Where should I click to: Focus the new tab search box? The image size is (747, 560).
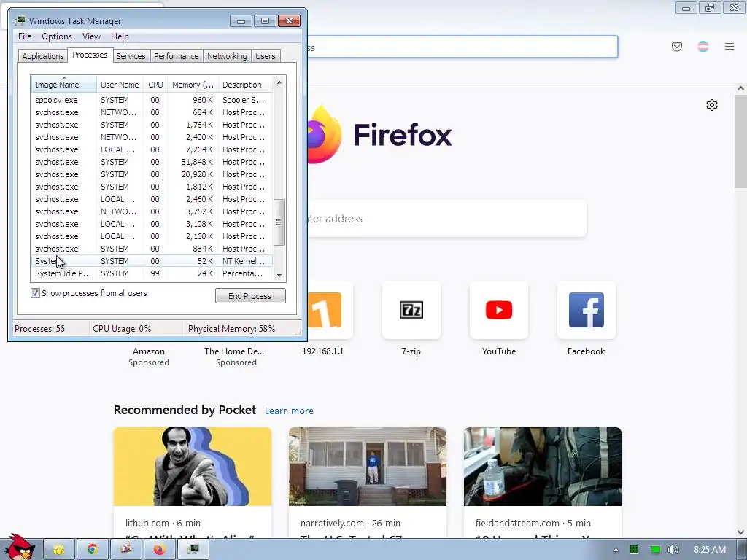(446, 219)
